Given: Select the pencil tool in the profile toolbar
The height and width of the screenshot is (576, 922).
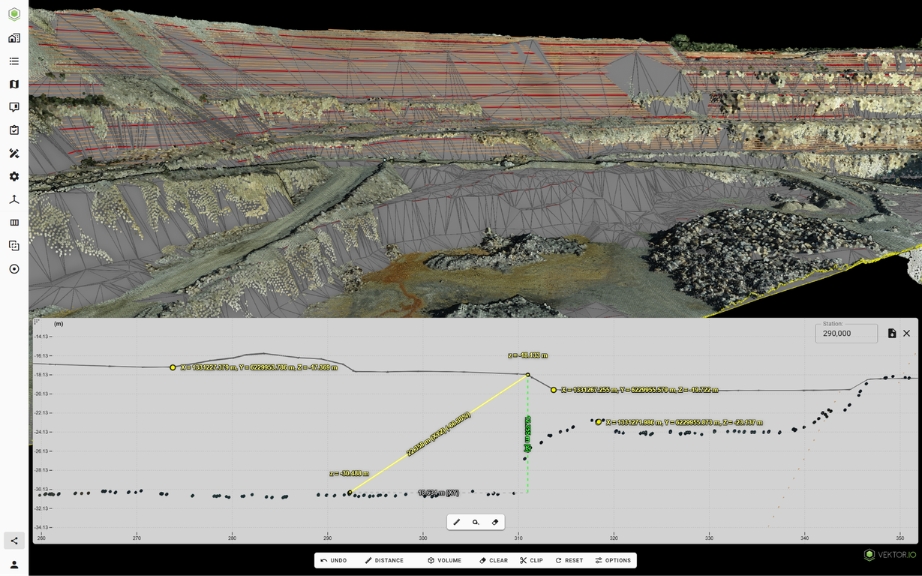Looking at the screenshot, I should 457,522.
